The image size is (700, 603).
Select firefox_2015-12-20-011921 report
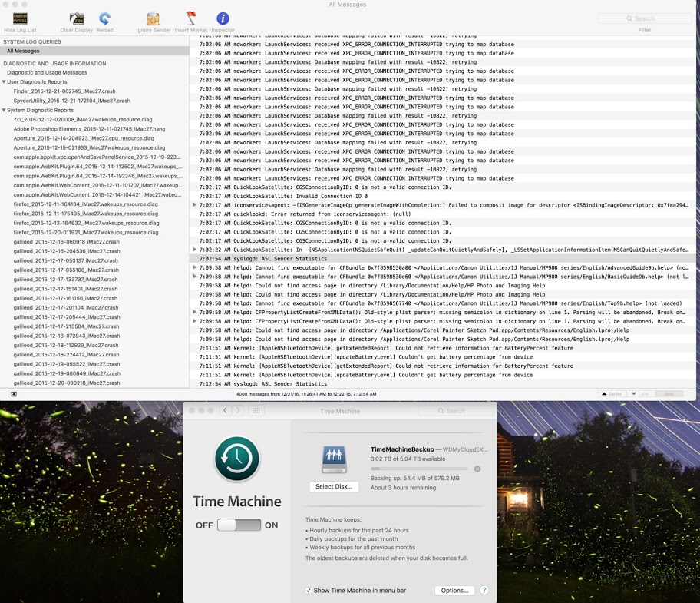(x=86, y=232)
